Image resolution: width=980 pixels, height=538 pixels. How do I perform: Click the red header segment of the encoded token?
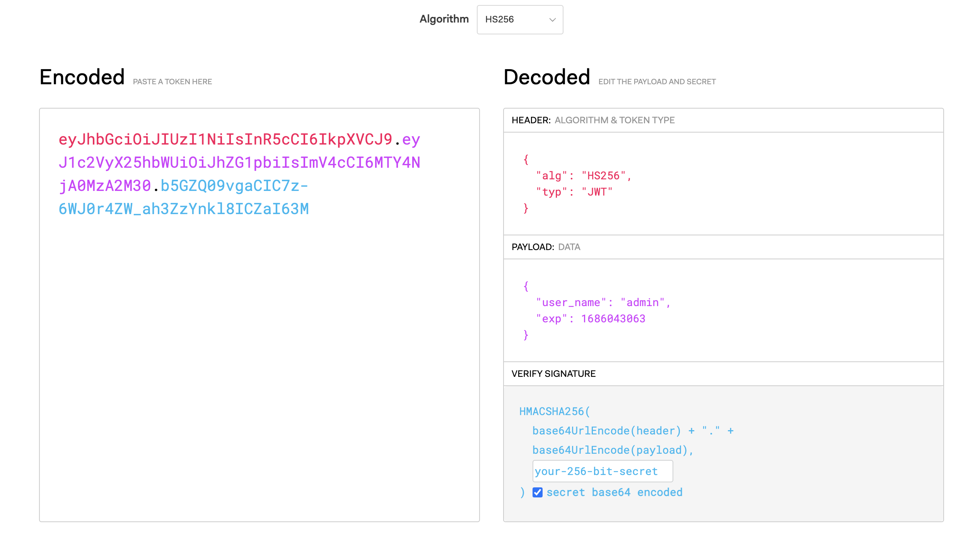click(225, 140)
